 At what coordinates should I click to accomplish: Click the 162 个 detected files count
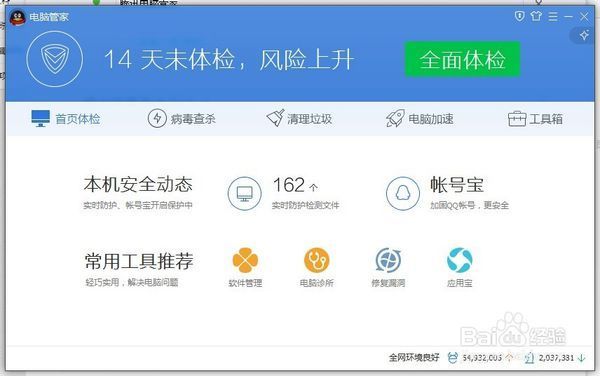[295, 185]
